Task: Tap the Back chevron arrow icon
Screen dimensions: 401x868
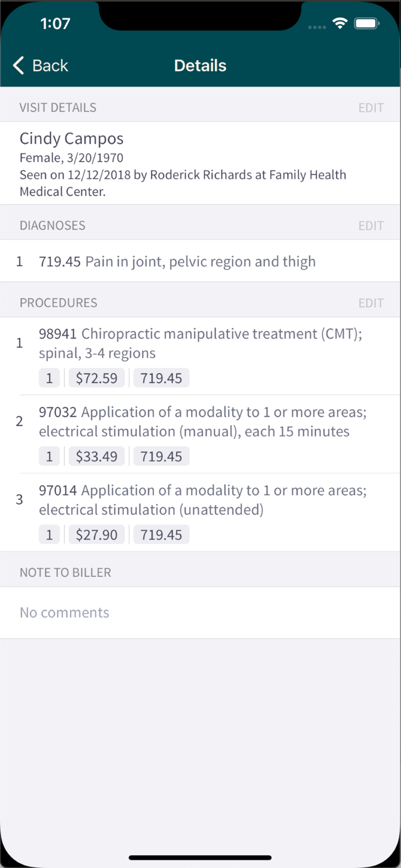Action: point(19,65)
